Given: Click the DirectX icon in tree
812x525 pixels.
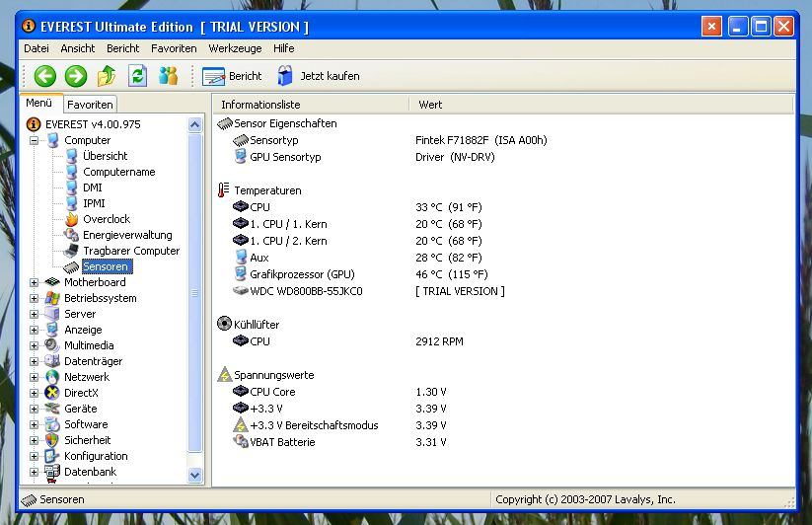Looking at the screenshot, I should click(x=52, y=393).
